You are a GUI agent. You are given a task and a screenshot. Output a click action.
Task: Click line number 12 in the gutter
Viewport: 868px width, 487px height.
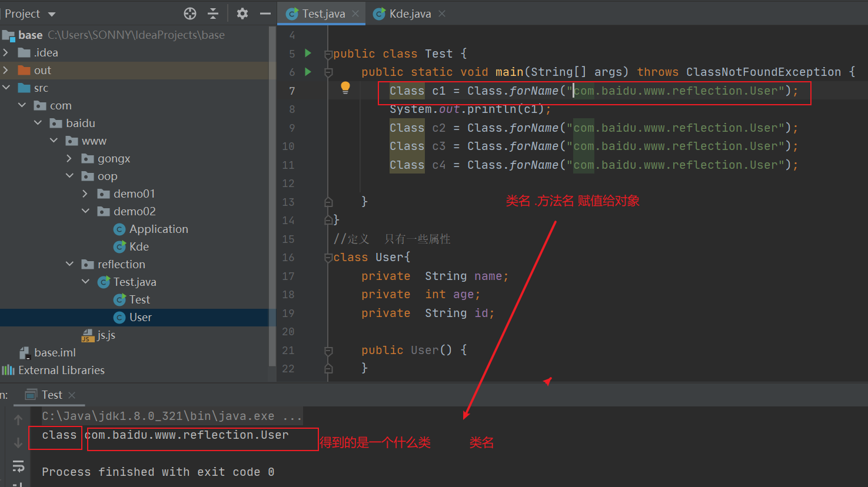[288, 184]
